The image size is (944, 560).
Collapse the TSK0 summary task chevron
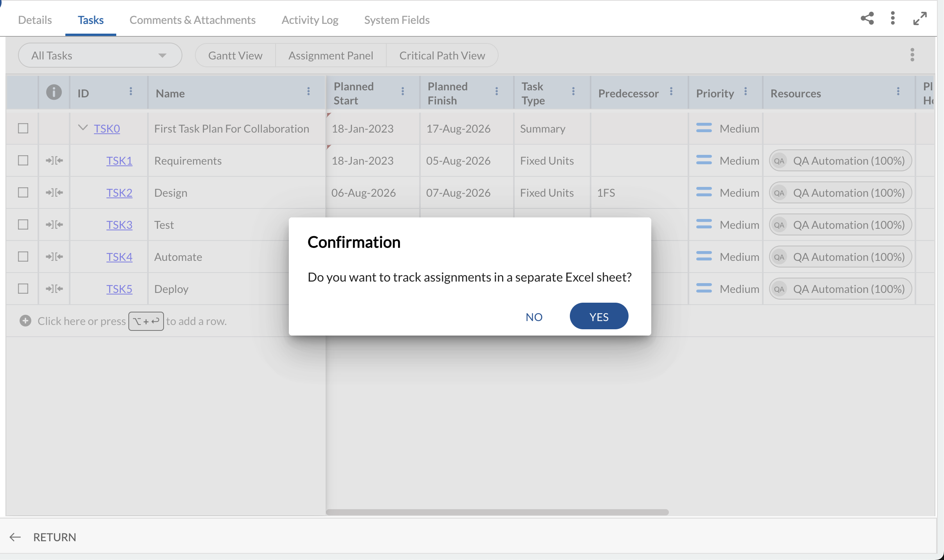[x=83, y=128]
